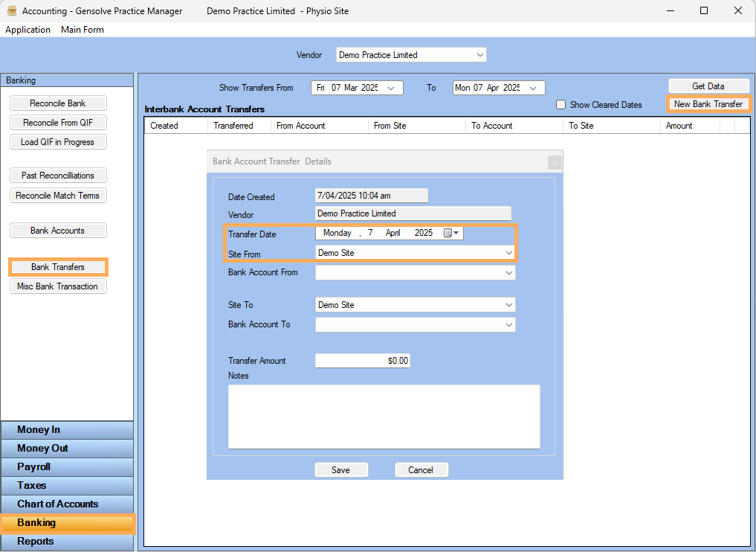Click the Transfer Amount field
Image resolution: width=756 pixels, height=552 pixels.
tap(363, 361)
